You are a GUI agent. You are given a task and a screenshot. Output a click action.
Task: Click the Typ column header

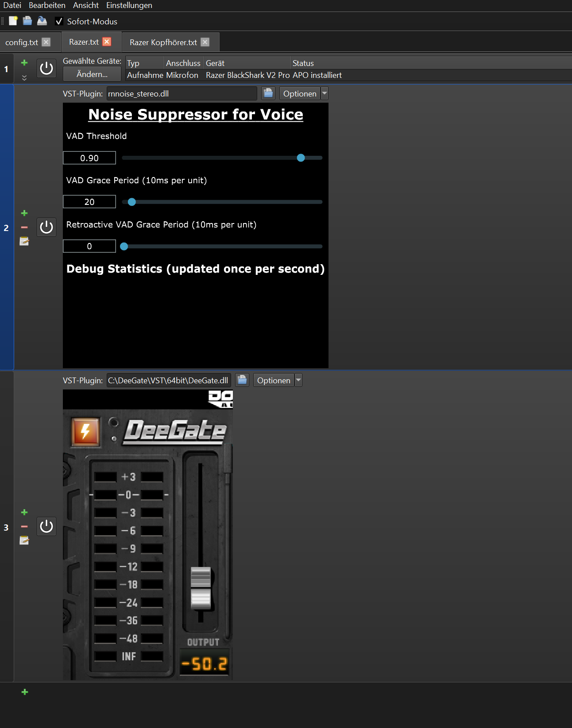click(x=145, y=63)
